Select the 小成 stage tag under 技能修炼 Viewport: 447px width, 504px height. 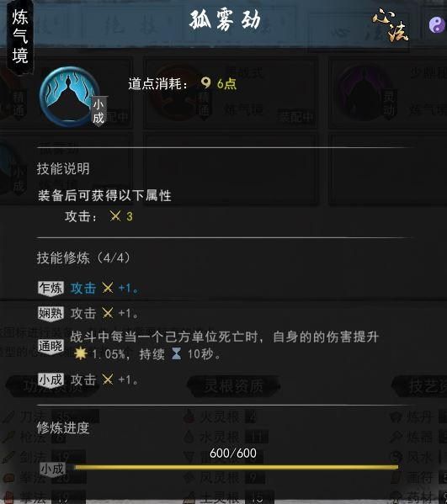51,380
